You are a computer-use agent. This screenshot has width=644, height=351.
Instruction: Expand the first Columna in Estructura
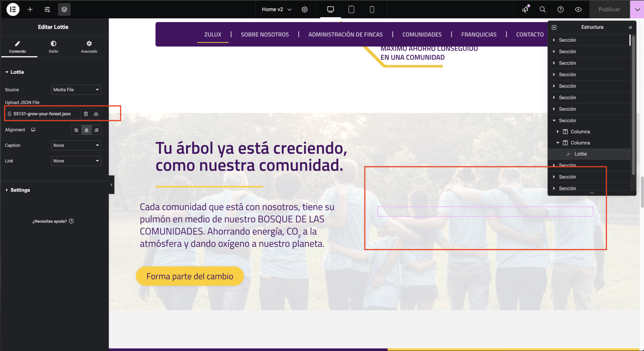point(558,132)
